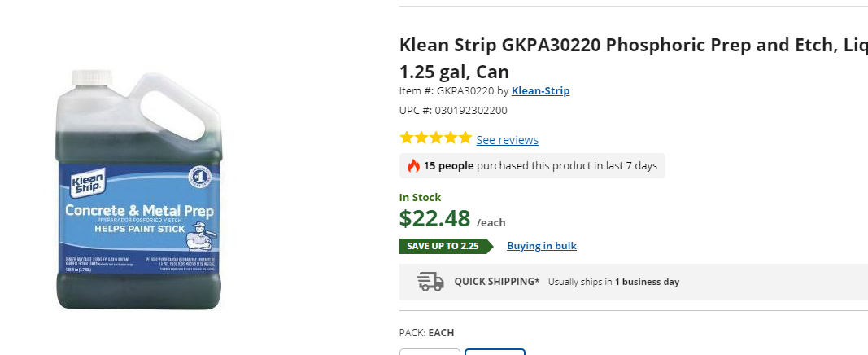
Task: Click the $22.48 price text
Action: [434, 218]
